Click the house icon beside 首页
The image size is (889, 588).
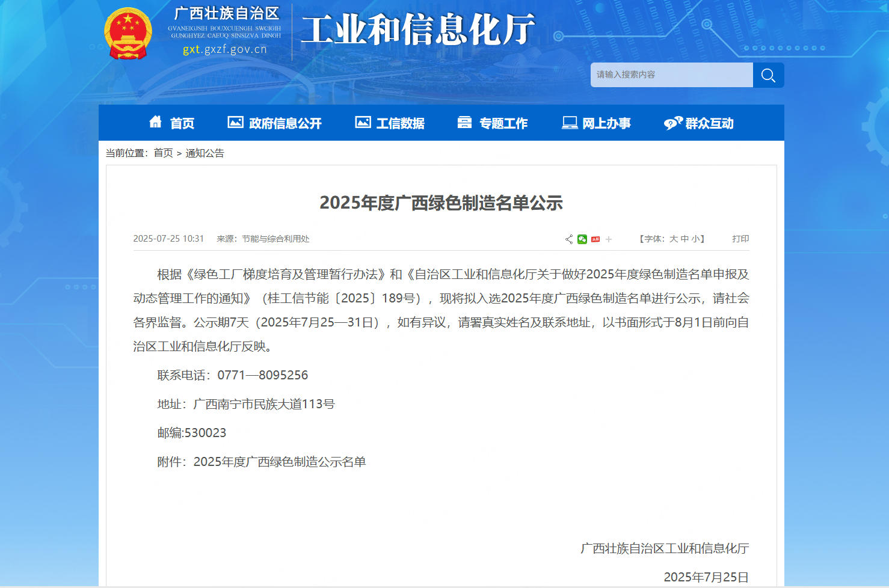point(155,122)
